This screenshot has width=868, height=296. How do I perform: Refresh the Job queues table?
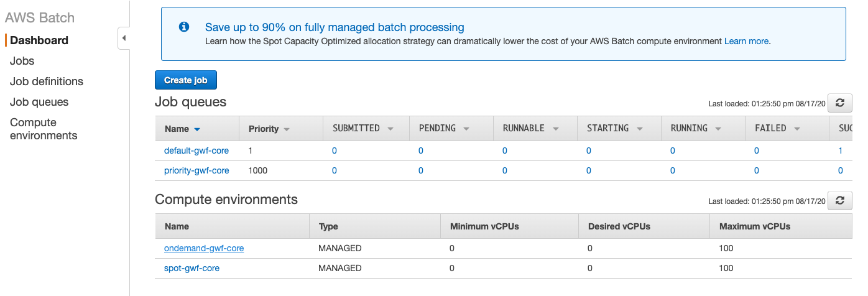pyautogui.click(x=840, y=103)
